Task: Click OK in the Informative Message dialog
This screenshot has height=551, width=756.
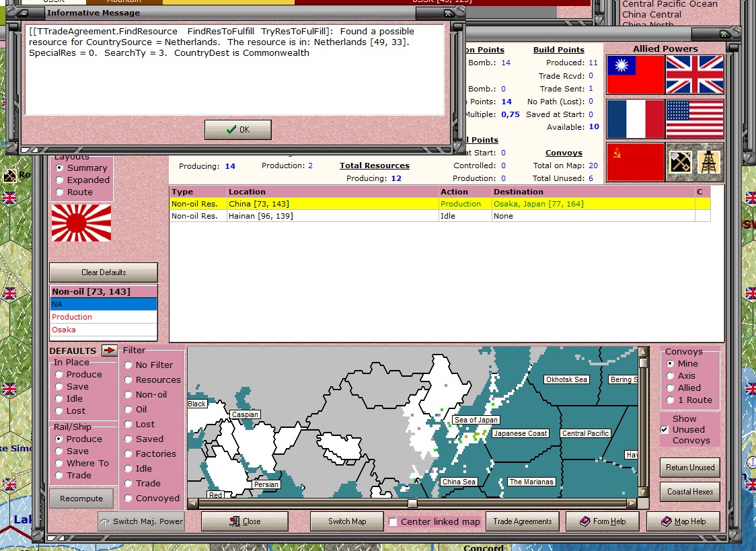Action: 237,130
